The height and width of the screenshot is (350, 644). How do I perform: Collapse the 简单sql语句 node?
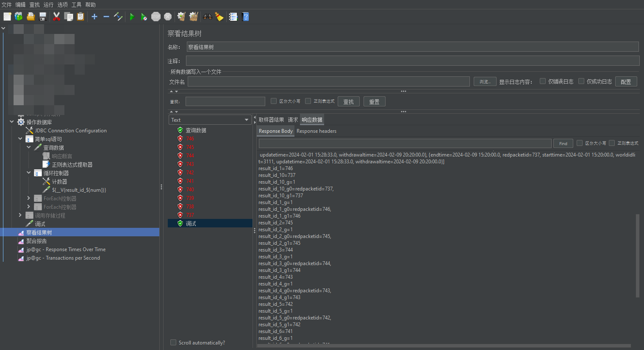[x=20, y=139]
